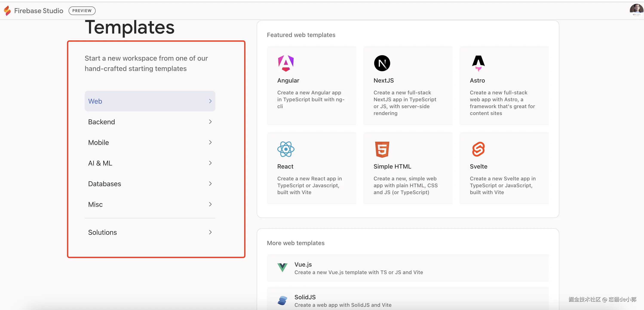This screenshot has height=310, width=644.
Task: Expand the Solutions chevron arrow
Action: click(x=210, y=232)
